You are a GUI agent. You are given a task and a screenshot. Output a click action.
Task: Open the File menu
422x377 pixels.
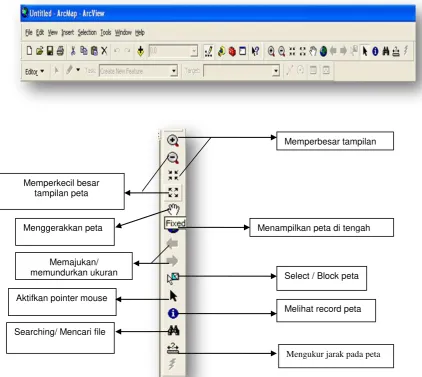coord(29,32)
